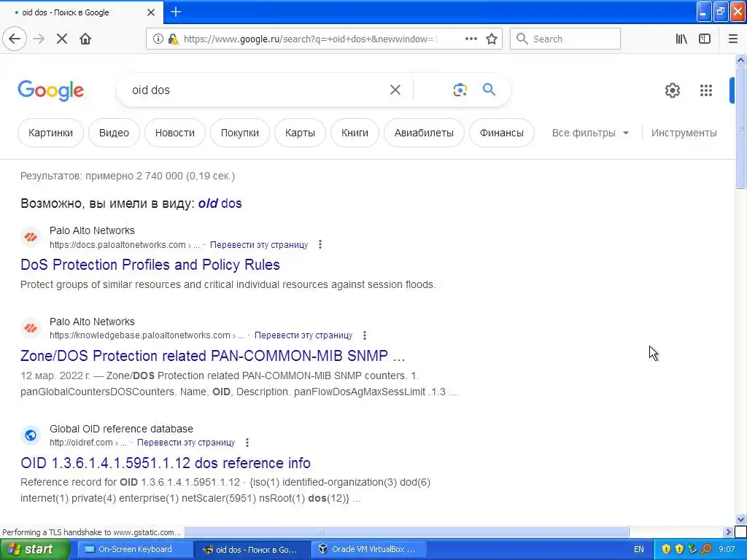
Task: Open more options for oidref.com result
Action: point(247,443)
